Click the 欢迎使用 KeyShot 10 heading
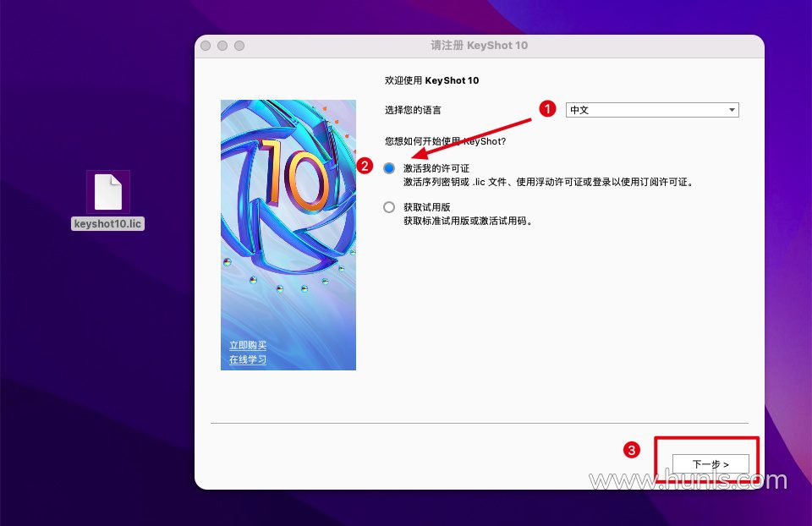This screenshot has width=812, height=526. pyautogui.click(x=431, y=80)
